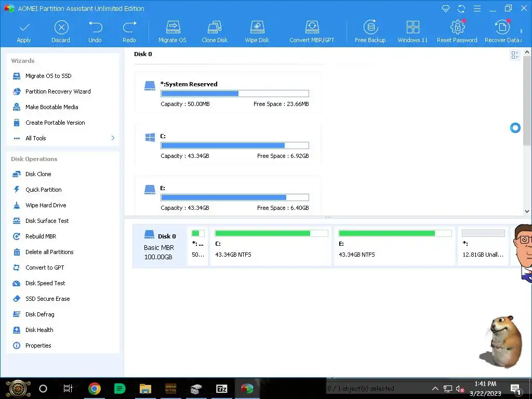532x399 pixels.
Task: Open Cortana search circle on taskbar
Action: (43, 389)
